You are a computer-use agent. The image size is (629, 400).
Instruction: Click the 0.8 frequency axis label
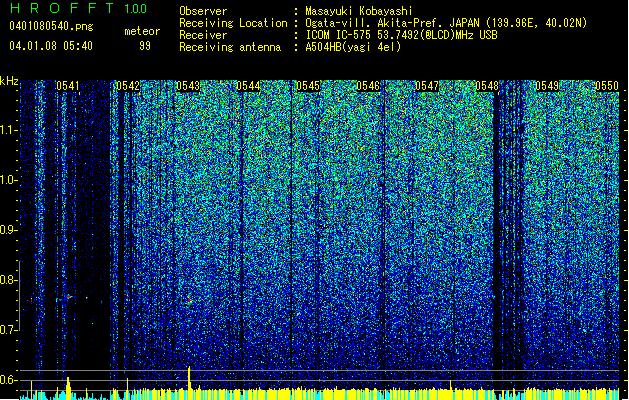click(8, 280)
